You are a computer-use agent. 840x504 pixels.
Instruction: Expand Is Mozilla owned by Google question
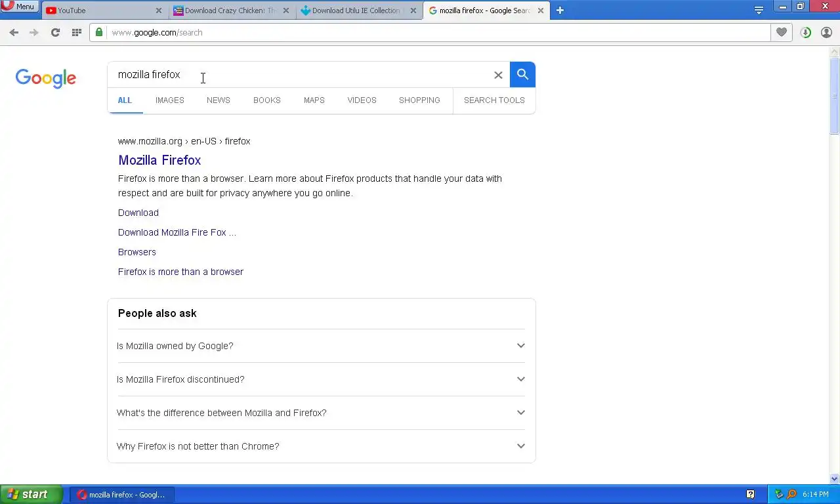click(322, 346)
